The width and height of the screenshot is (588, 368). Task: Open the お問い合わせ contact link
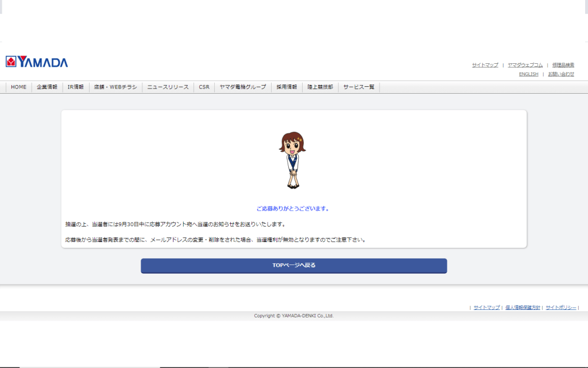click(x=560, y=74)
